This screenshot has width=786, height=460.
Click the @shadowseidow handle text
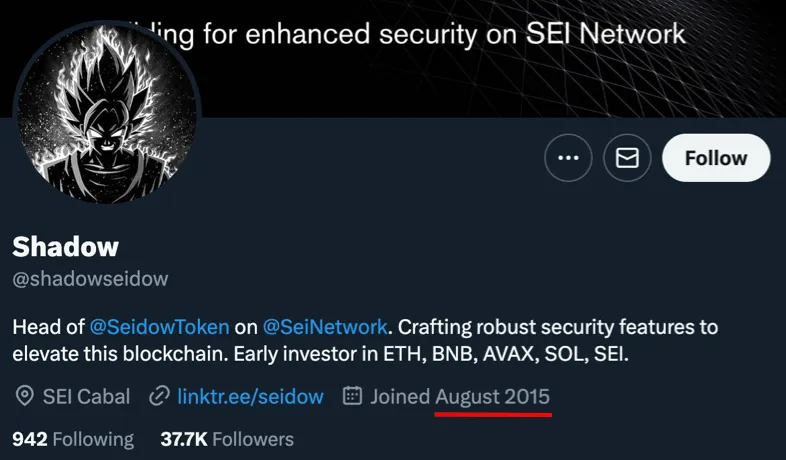(x=90, y=279)
